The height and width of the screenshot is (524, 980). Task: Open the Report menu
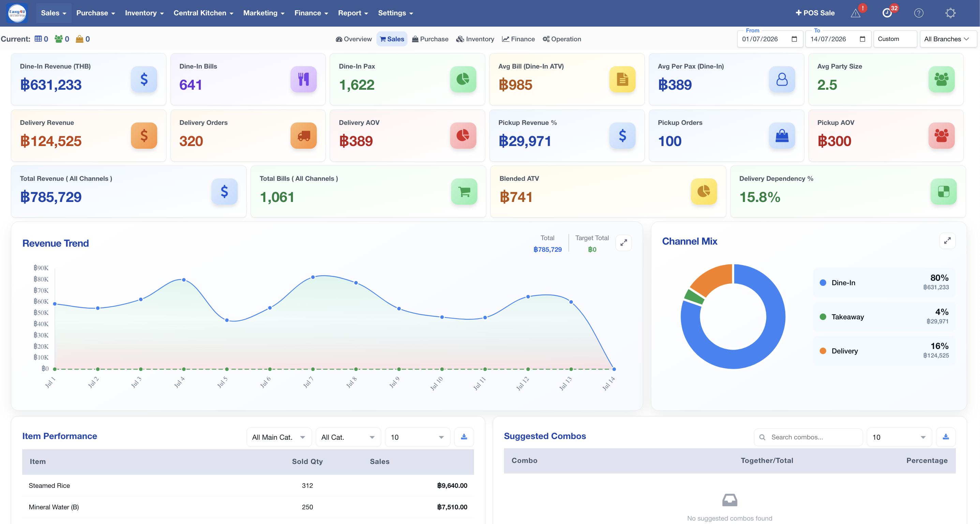(x=353, y=13)
